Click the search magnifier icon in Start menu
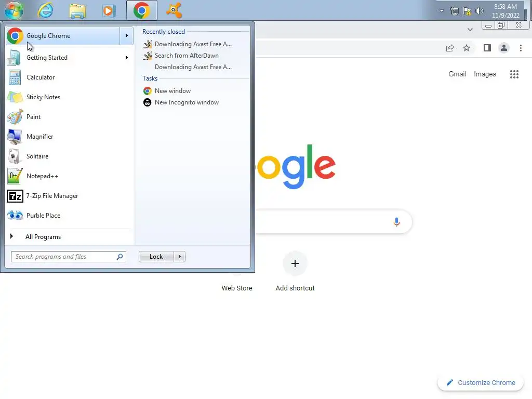Screen dimensions: 532x399 point(120,257)
